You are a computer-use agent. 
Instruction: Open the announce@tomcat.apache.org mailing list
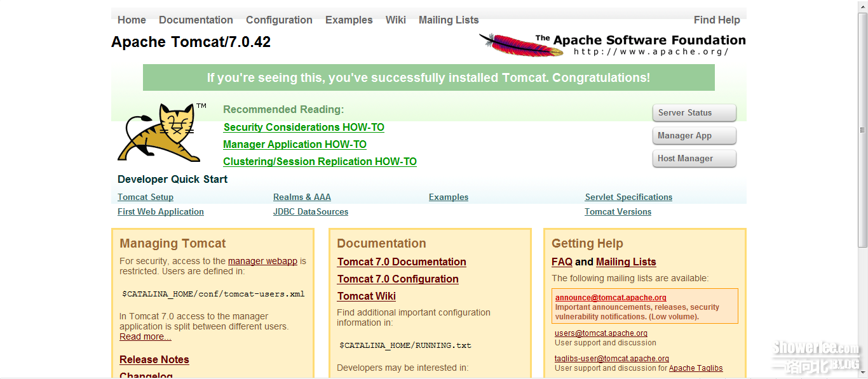pos(609,297)
